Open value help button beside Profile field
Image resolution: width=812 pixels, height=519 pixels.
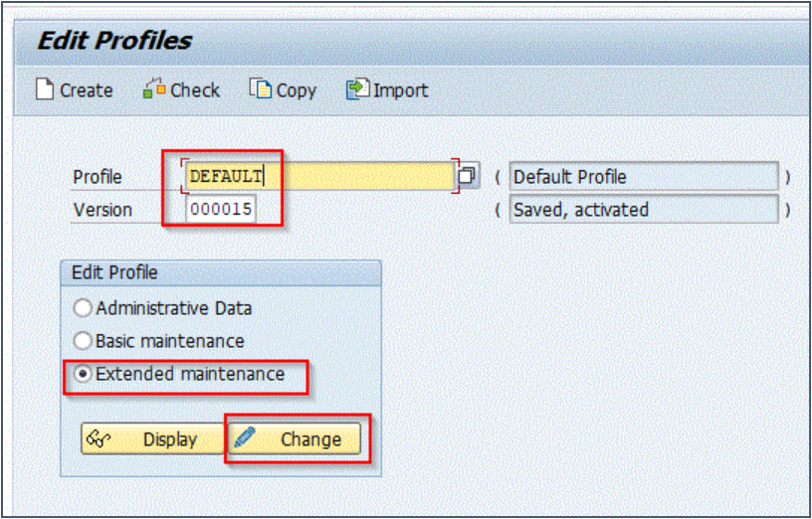tap(467, 176)
